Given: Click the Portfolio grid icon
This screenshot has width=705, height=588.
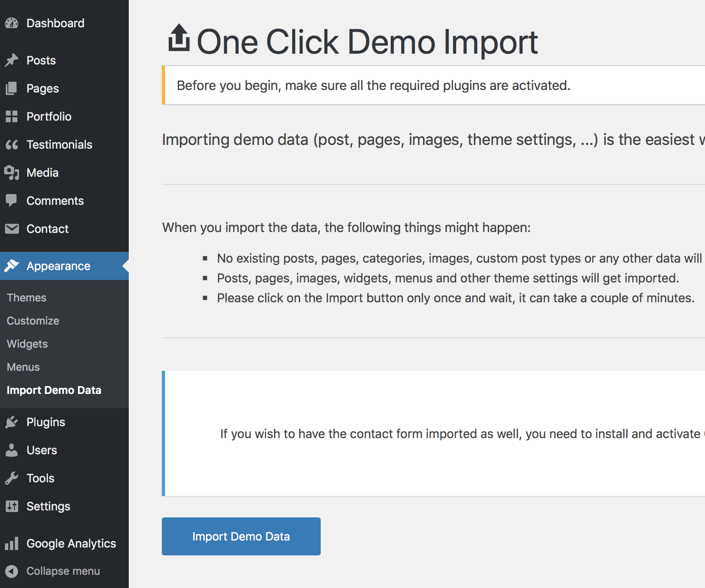Looking at the screenshot, I should point(12,116).
